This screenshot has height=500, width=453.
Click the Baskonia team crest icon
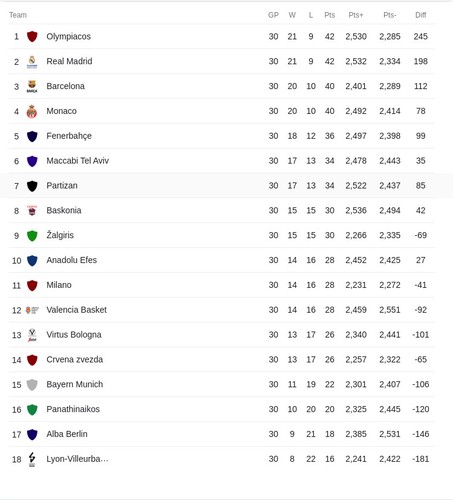click(x=32, y=210)
